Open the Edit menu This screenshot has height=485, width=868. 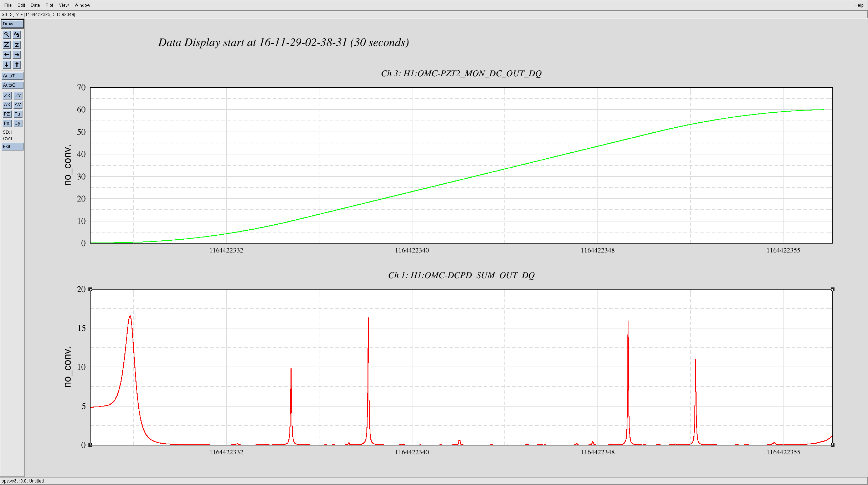point(21,5)
